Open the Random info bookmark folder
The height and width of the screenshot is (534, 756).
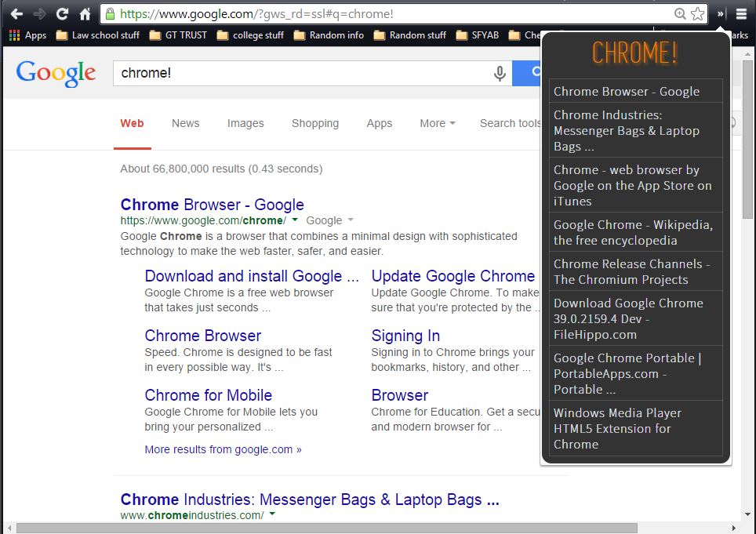[x=329, y=35]
